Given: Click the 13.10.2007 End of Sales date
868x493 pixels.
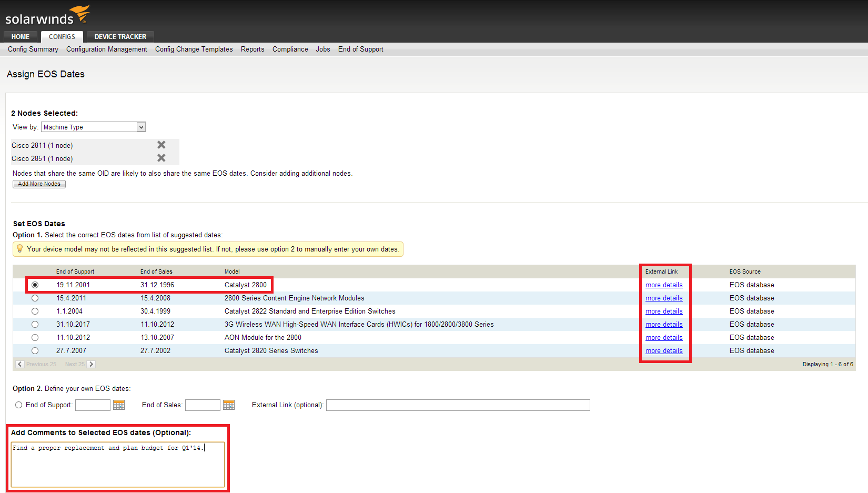Looking at the screenshot, I should pyautogui.click(x=157, y=338).
